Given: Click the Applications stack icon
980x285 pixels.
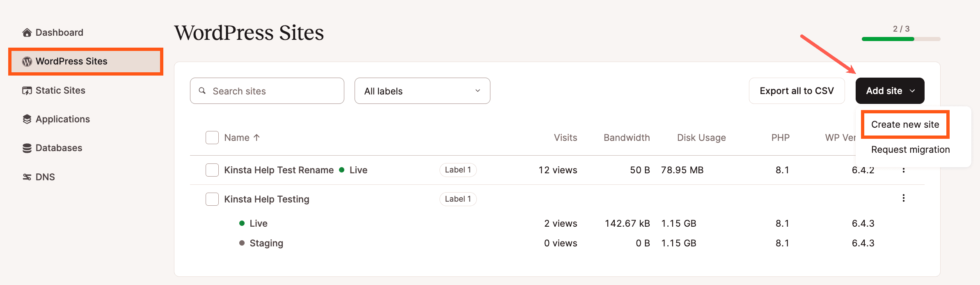Looking at the screenshot, I should [x=27, y=120].
